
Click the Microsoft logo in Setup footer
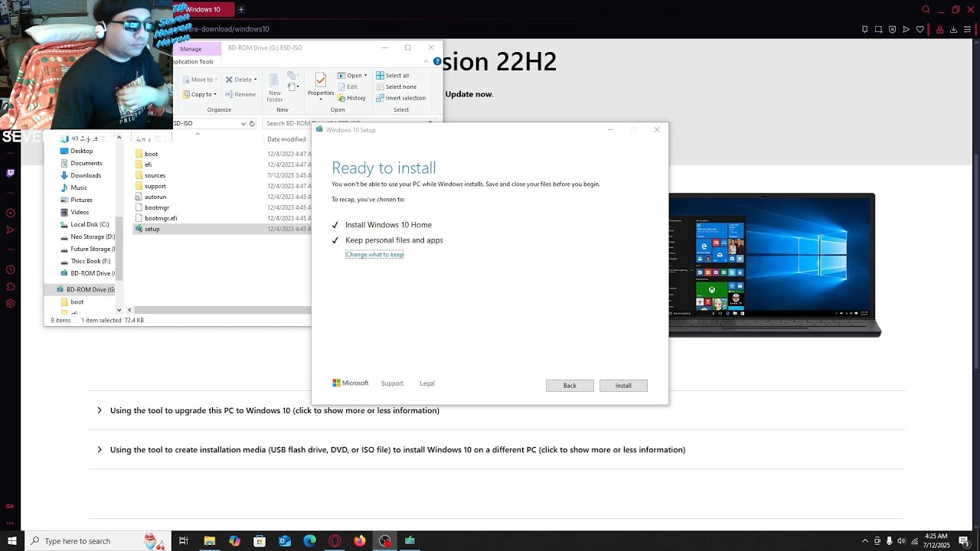coord(351,383)
